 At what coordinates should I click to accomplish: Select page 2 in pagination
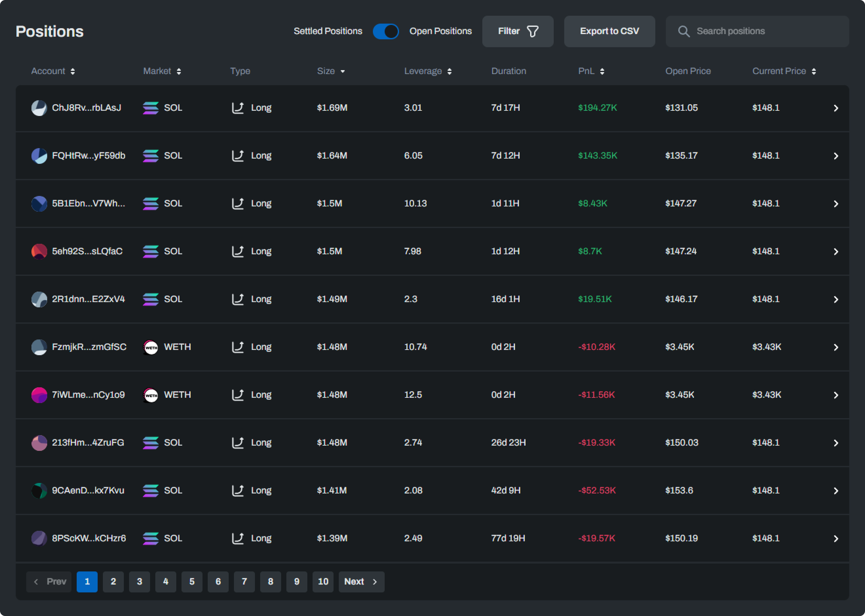click(x=113, y=582)
